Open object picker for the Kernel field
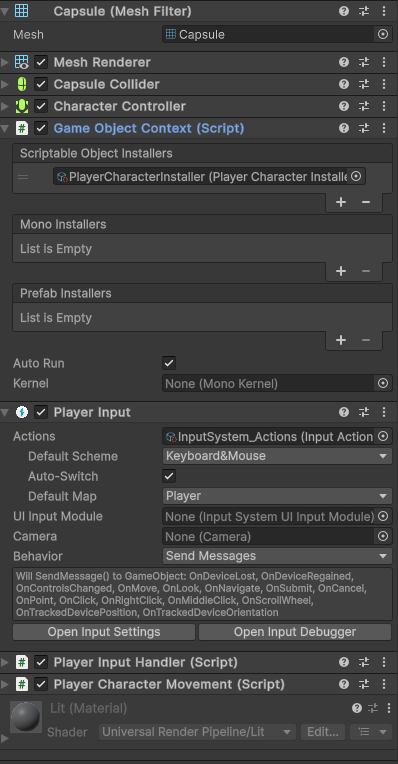 pyautogui.click(x=383, y=383)
